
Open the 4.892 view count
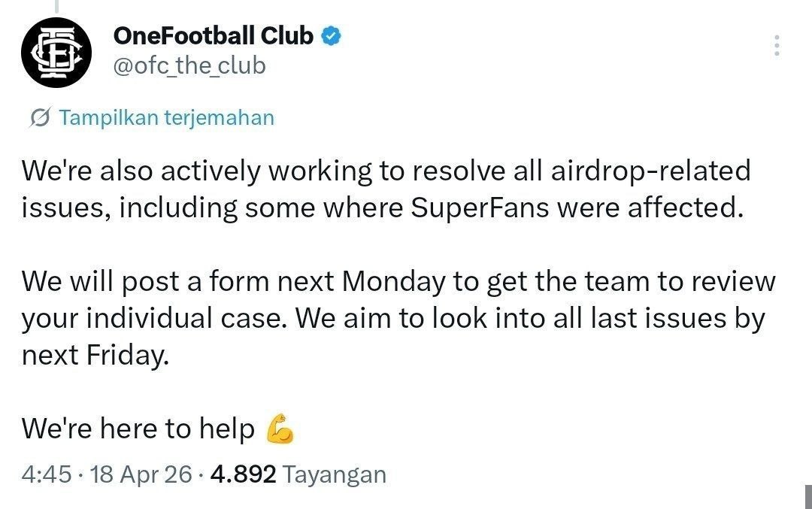click(x=244, y=474)
